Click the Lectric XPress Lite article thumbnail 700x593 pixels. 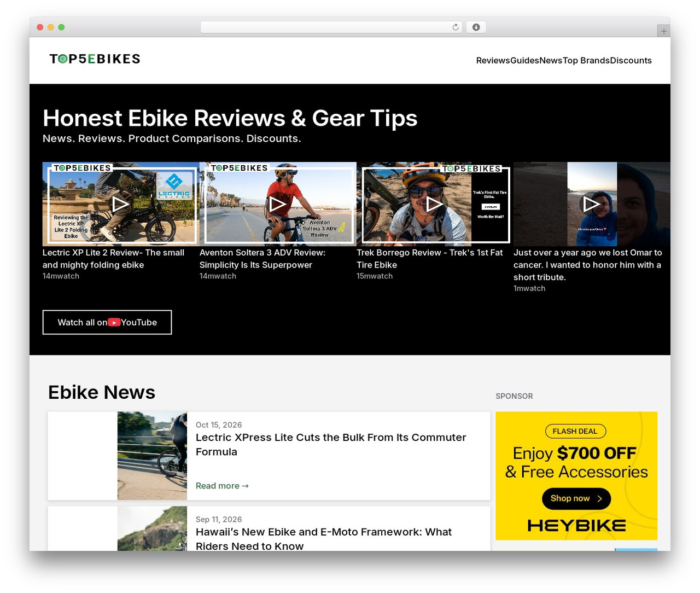[152, 456]
